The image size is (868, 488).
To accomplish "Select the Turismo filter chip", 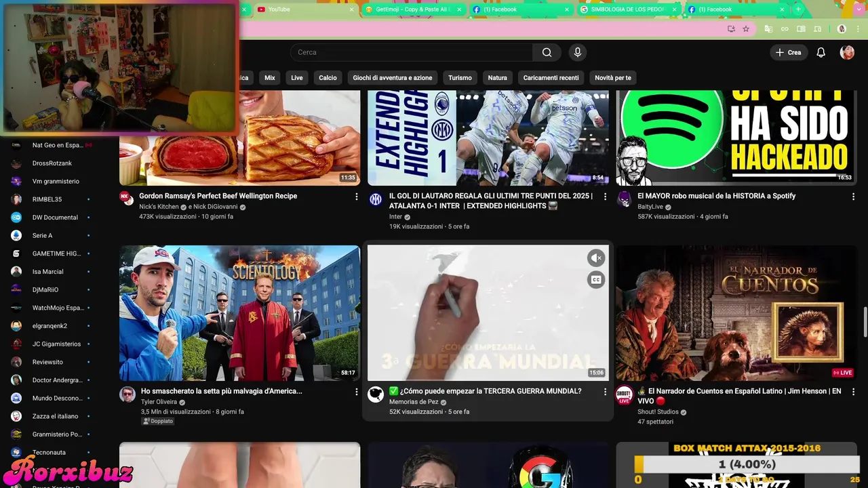I will pos(460,78).
